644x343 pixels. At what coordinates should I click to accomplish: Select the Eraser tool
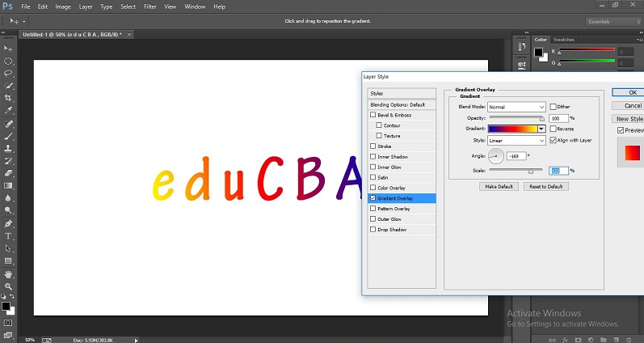pos(8,173)
